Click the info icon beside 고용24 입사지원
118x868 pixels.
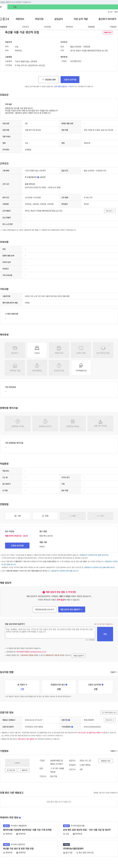tap(103, 685)
